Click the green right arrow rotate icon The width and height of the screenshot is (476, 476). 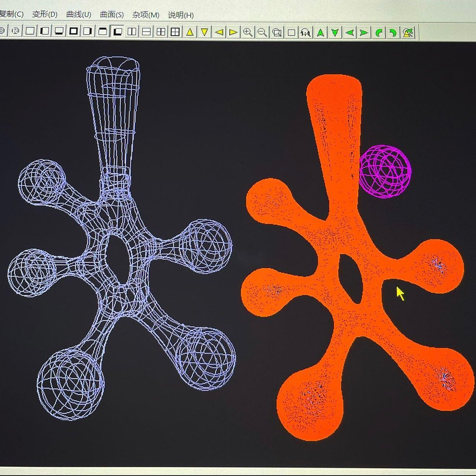click(364, 32)
